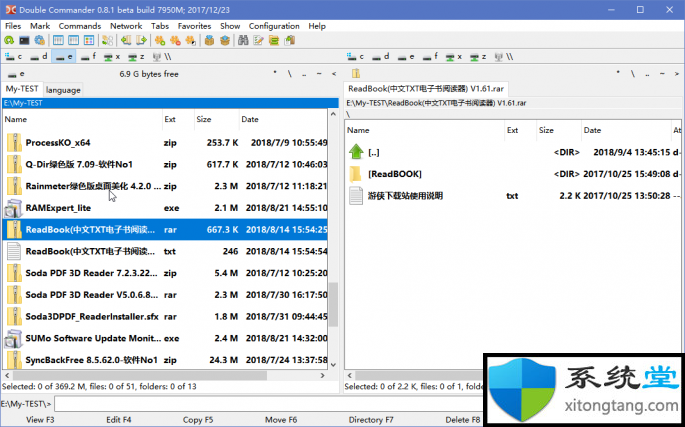Click the Copy F5 button
This screenshot has width=685, height=427.
pos(198,420)
